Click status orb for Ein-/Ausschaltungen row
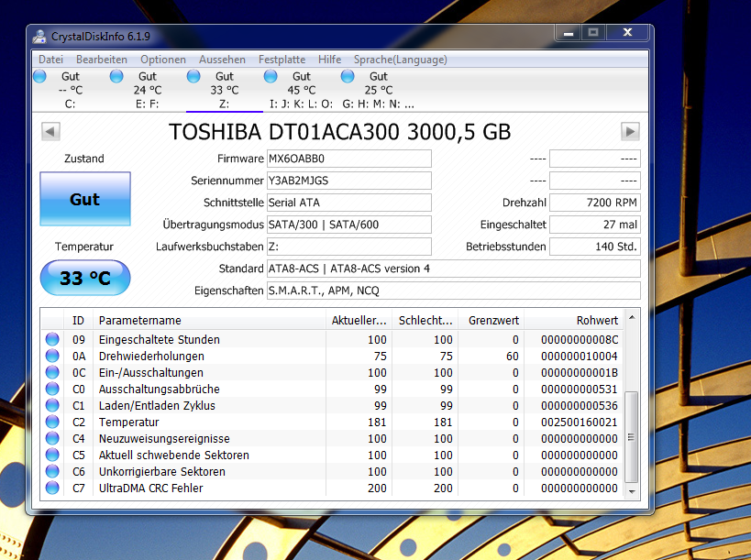 pos(52,372)
